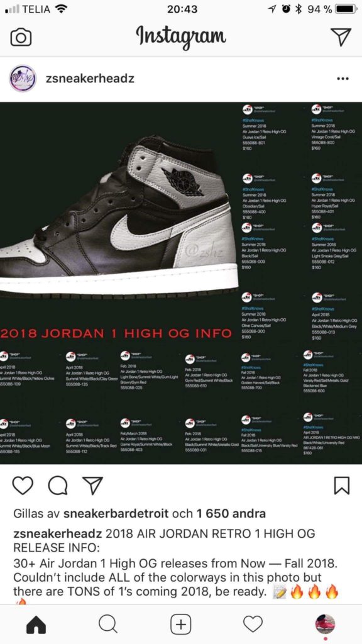Tap the Instagram logo header

[x=181, y=37]
